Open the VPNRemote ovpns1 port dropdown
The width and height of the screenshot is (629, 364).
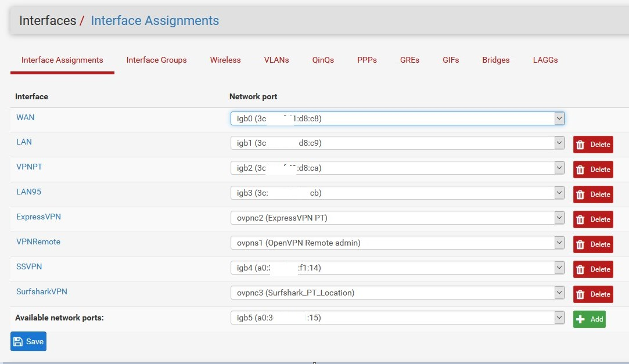tap(397, 243)
